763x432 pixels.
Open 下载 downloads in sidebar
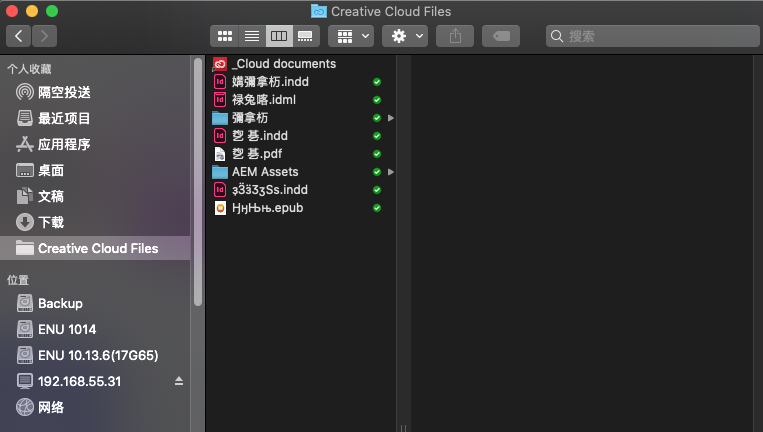click(x=95, y=222)
